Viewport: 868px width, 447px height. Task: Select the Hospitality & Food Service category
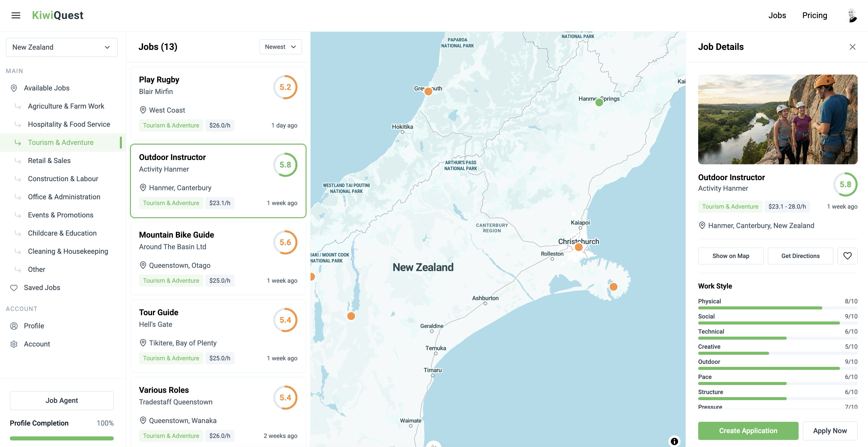(x=69, y=124)
